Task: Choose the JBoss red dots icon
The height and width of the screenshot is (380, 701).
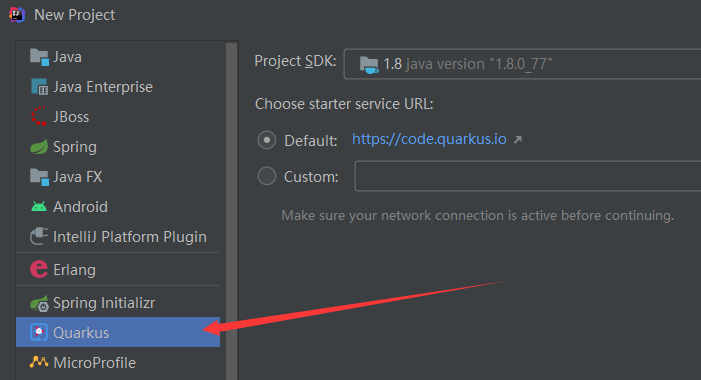Action: (39, 116)
